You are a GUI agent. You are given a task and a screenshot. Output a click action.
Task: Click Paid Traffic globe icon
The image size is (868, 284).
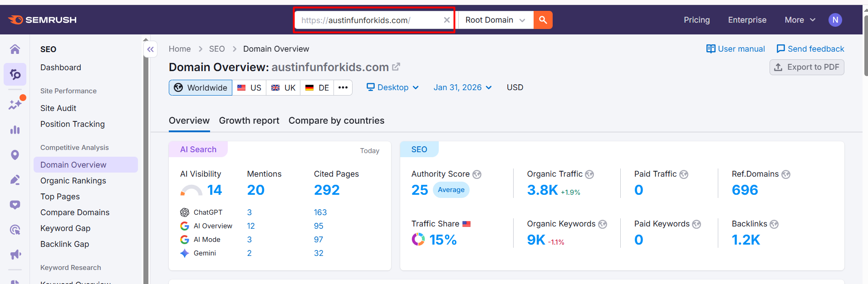tap(684, 174)
